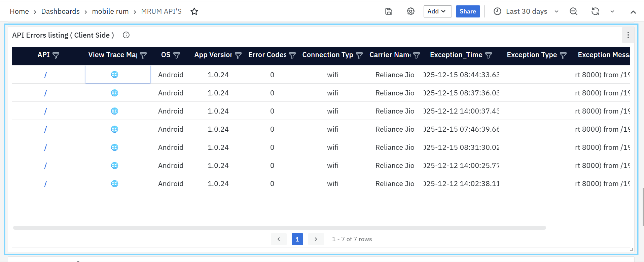Screen dimensions: 644x262
Task: Zoom out the time range
Action: coord(573,11)
